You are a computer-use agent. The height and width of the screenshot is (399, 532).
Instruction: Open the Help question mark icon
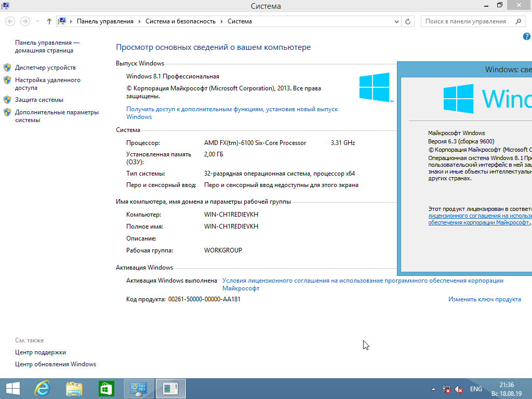point(526,36)
